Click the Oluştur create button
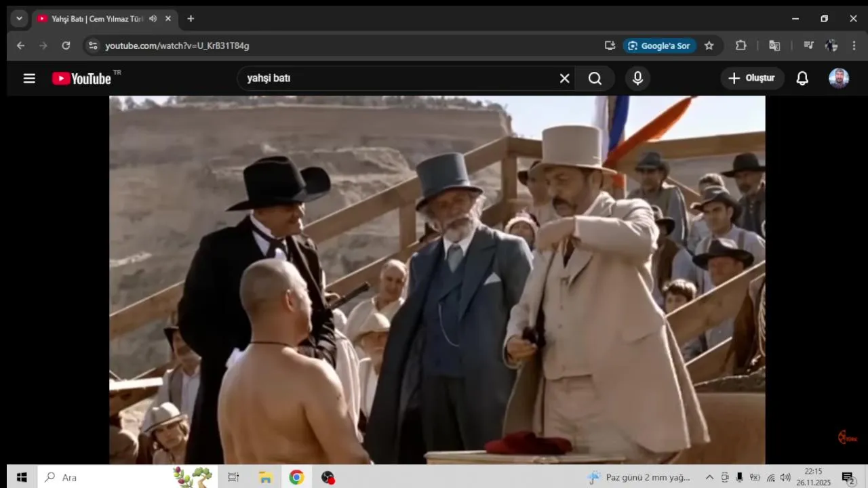The width and height of the screenshot is (868, 488). [752, 78]
